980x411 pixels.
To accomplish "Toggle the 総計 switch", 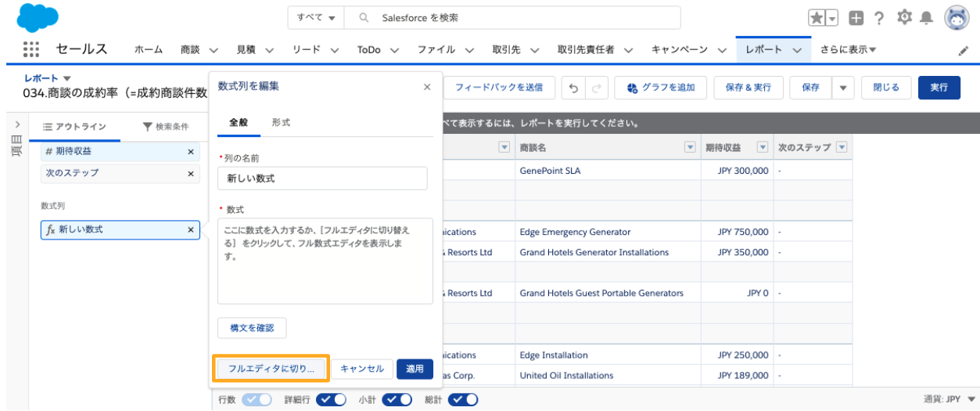I will [463, 399].
